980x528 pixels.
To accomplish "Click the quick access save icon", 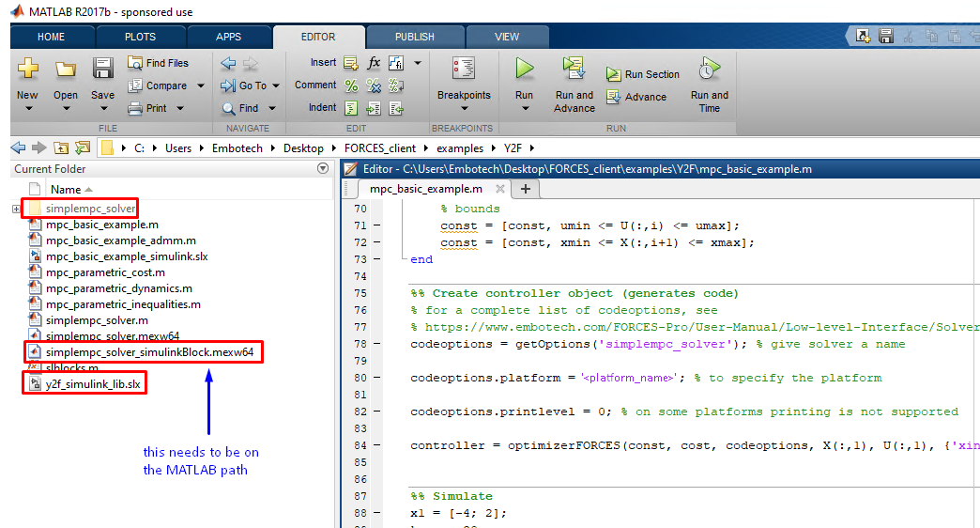I will tap(885, 37).
